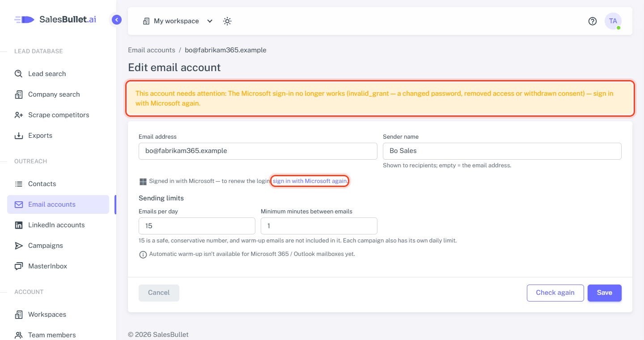
Task: Click the Microsoft logo beside signed-in text
Action: click(143, 181)
